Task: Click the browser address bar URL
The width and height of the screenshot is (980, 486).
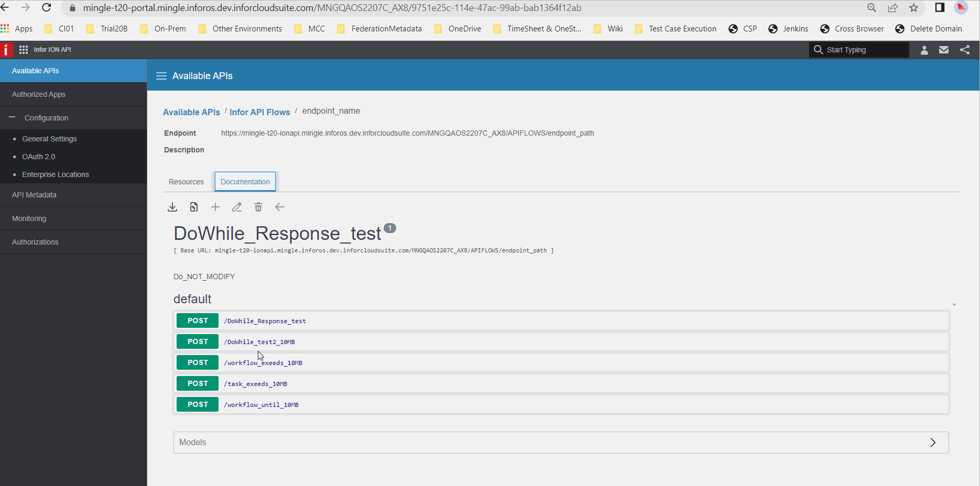Action: tap(332, 8)
